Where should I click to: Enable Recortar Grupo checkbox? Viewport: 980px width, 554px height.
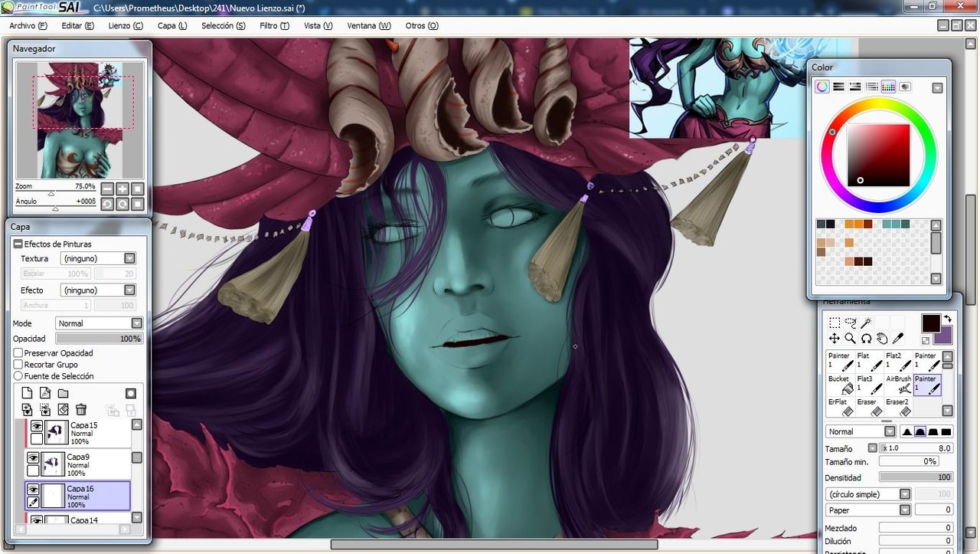click(x=18, y=365)
